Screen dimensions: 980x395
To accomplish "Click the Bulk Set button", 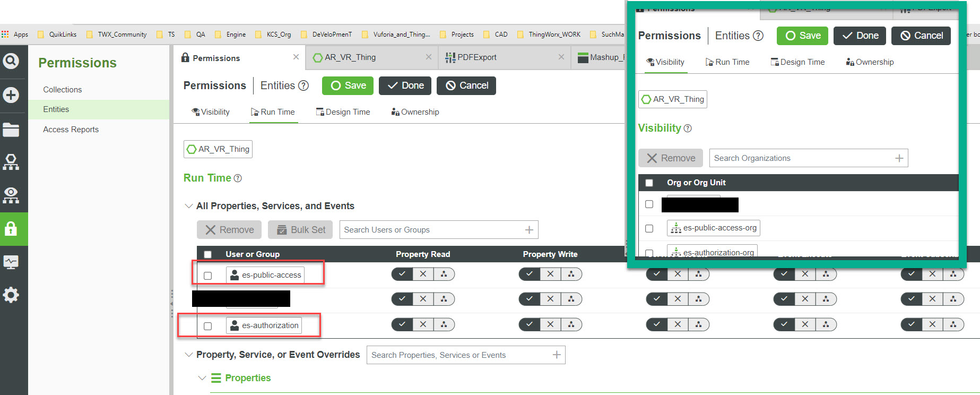I will [x=300, y=230].
